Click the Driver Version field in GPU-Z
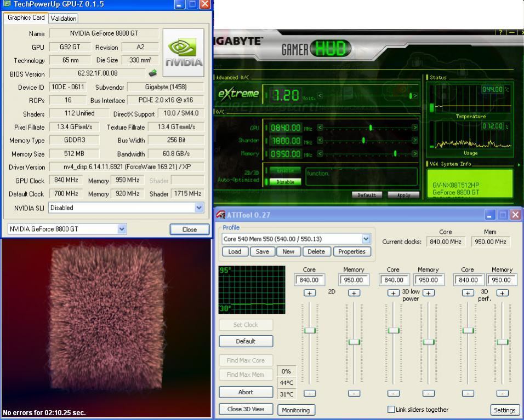 click(127, 166)
